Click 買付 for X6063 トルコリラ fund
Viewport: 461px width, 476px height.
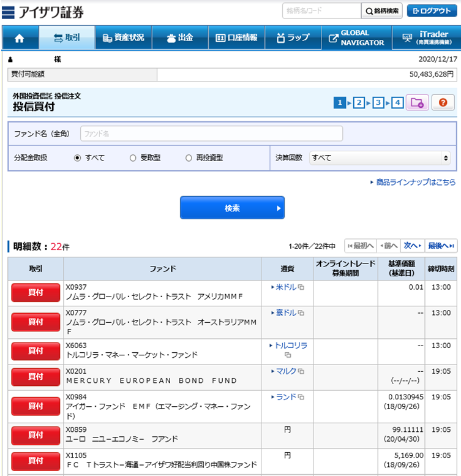point(36,351)
